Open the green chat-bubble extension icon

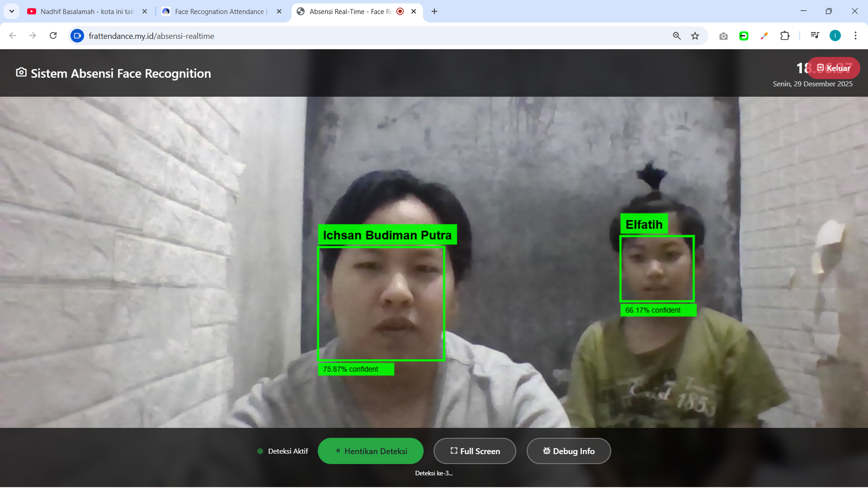(x=744, y=36)
